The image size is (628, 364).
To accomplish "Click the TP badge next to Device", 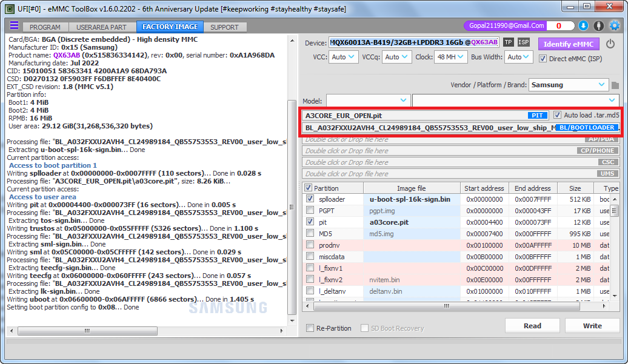I will click(508, 42).
